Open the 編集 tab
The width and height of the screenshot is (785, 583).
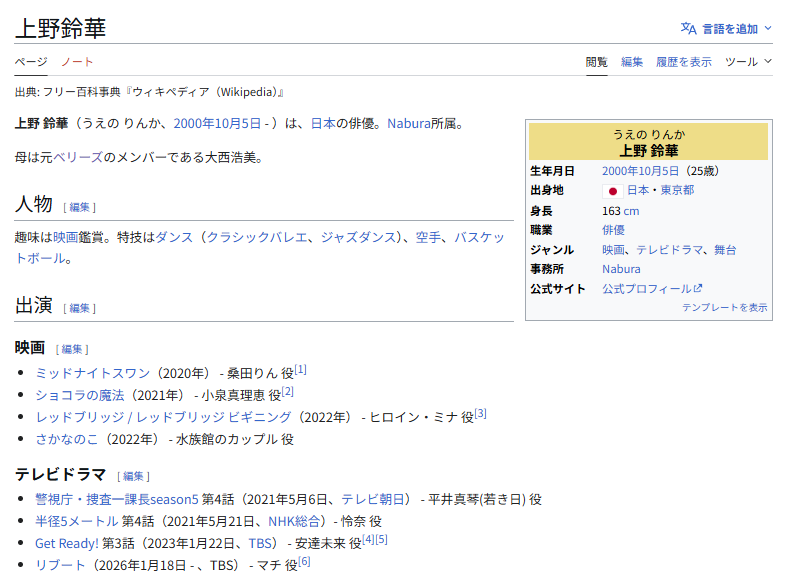coord(632,62)
